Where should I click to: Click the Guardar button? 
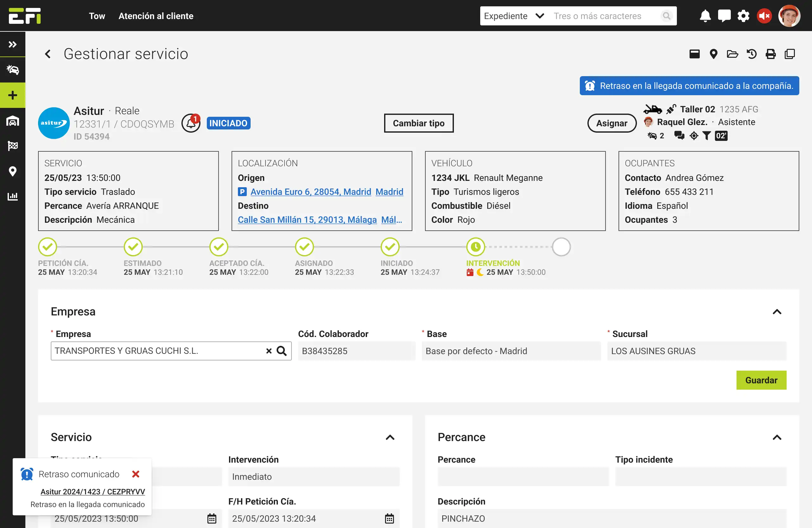click(x=761, y=380)
